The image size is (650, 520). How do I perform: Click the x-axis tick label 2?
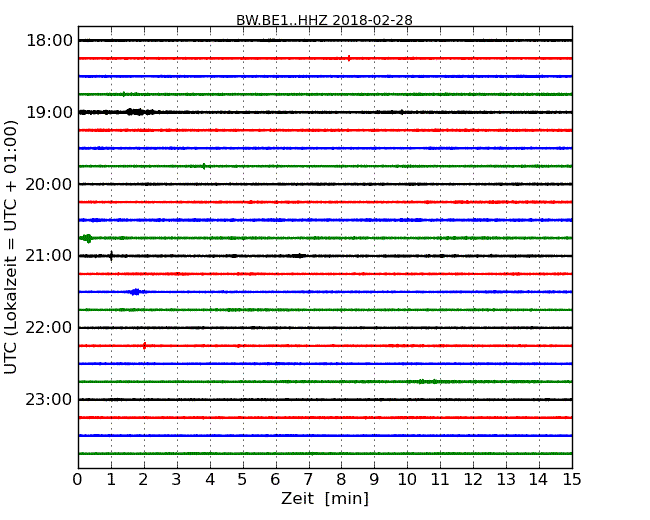pos(143,479)
